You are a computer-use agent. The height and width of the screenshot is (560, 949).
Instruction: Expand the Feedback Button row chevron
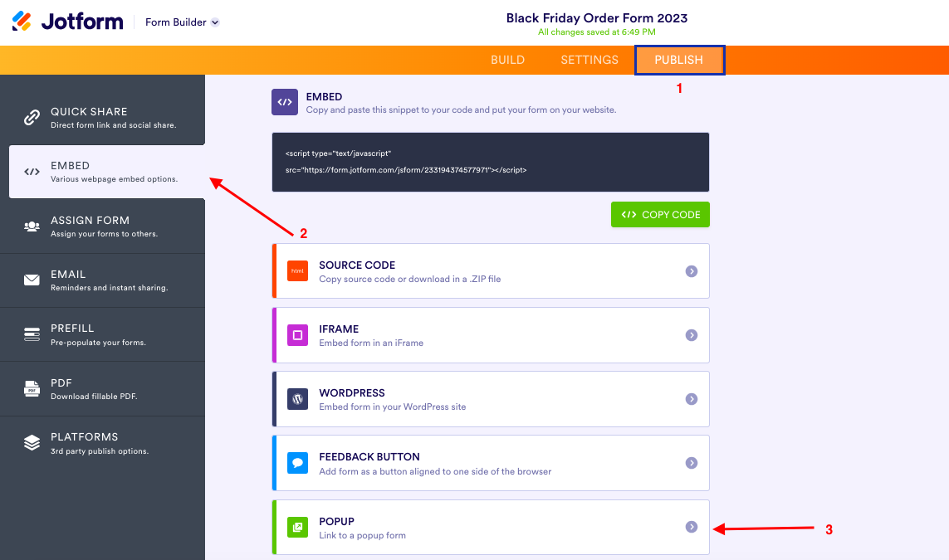pos(691,463)
